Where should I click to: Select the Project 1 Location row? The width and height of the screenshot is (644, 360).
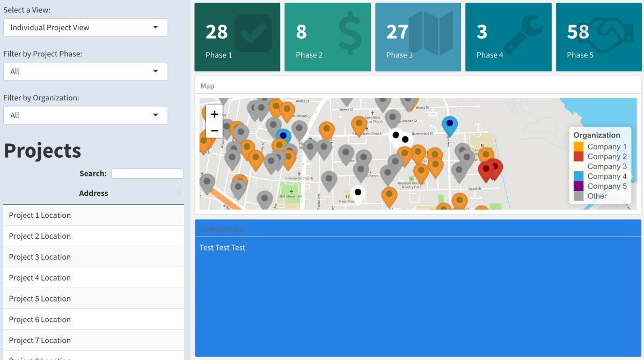93,215
